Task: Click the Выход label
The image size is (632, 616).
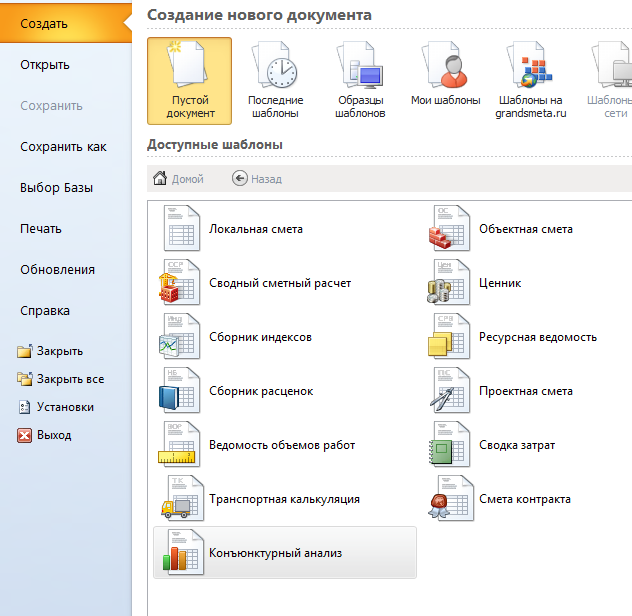Action: 54,435
